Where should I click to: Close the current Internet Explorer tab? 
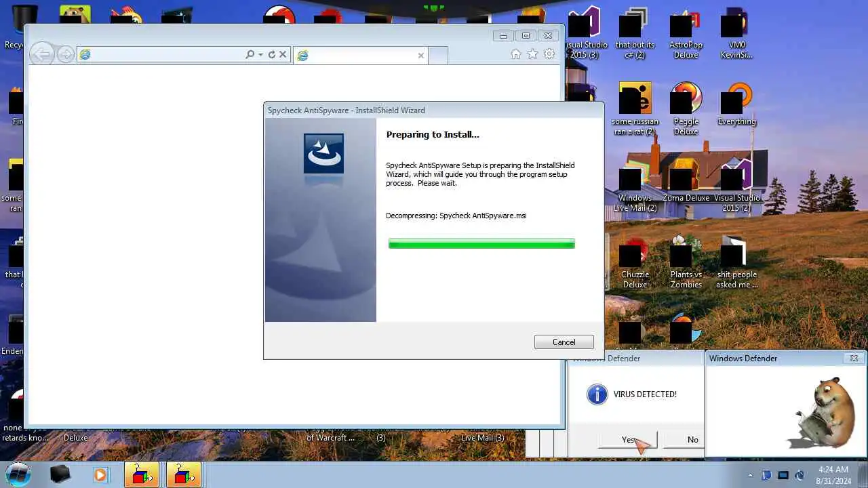click(420, 56)
